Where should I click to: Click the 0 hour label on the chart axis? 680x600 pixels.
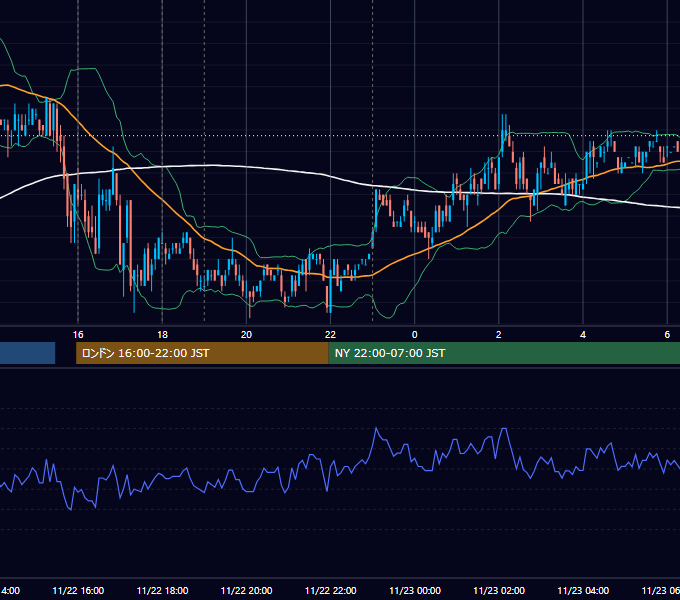(415, 335)
